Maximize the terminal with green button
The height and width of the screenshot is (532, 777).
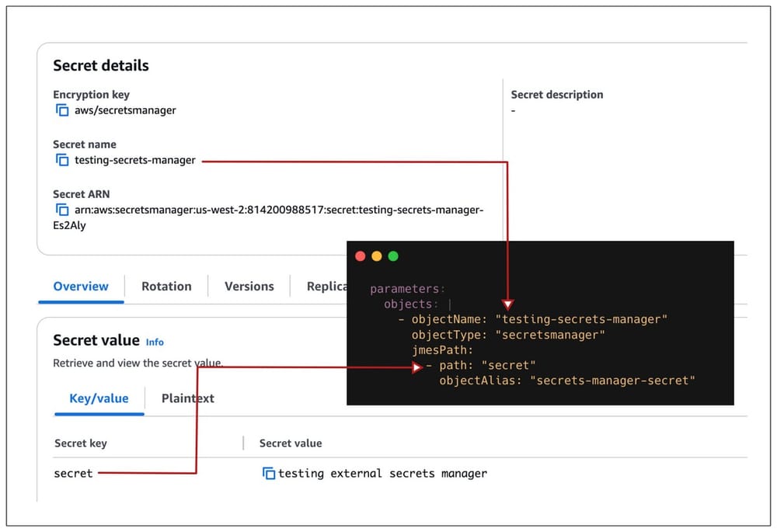pyautogui.click(x=393, y=255)
